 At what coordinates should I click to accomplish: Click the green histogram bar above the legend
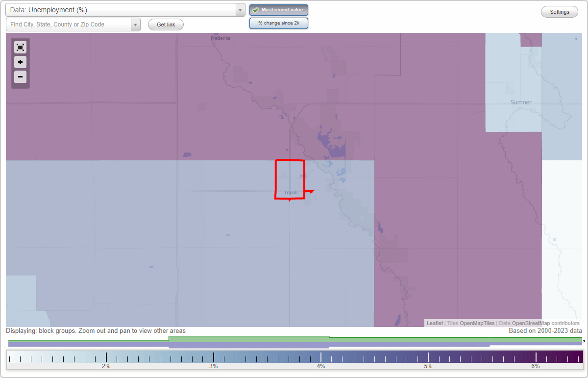click(295, 339)
